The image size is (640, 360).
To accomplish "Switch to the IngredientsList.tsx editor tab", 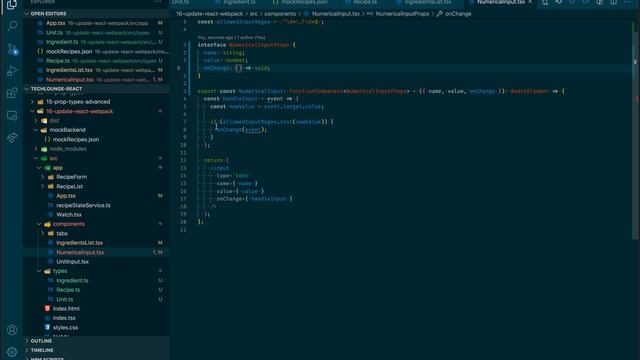I will pos(424,2).
